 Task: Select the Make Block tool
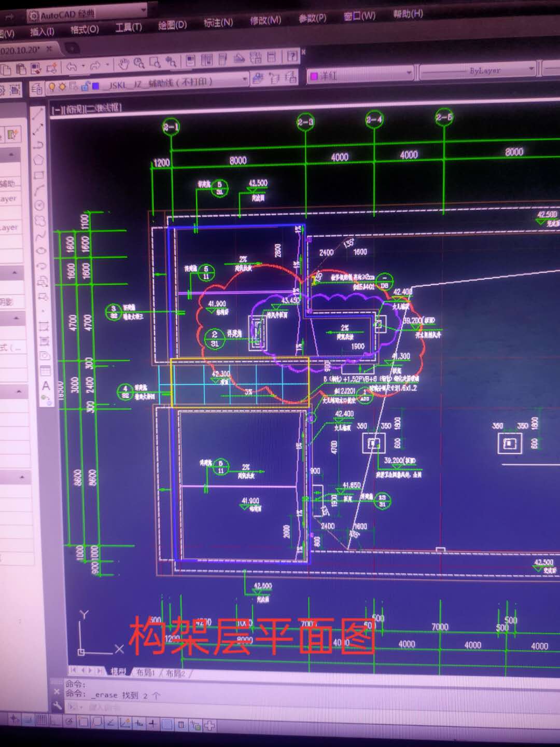[x=43, y=296]
